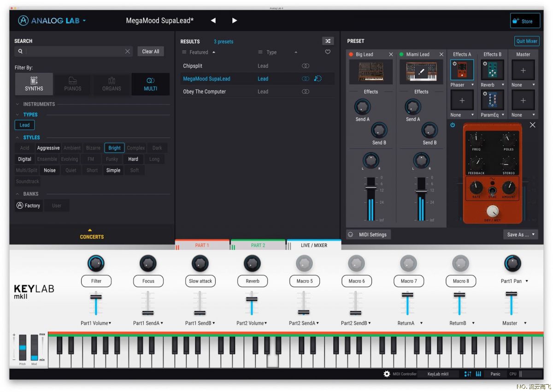Go to the next preset arrow
Image resolution: width=553 pixels, height=392 pixels.
pos(235,21)
